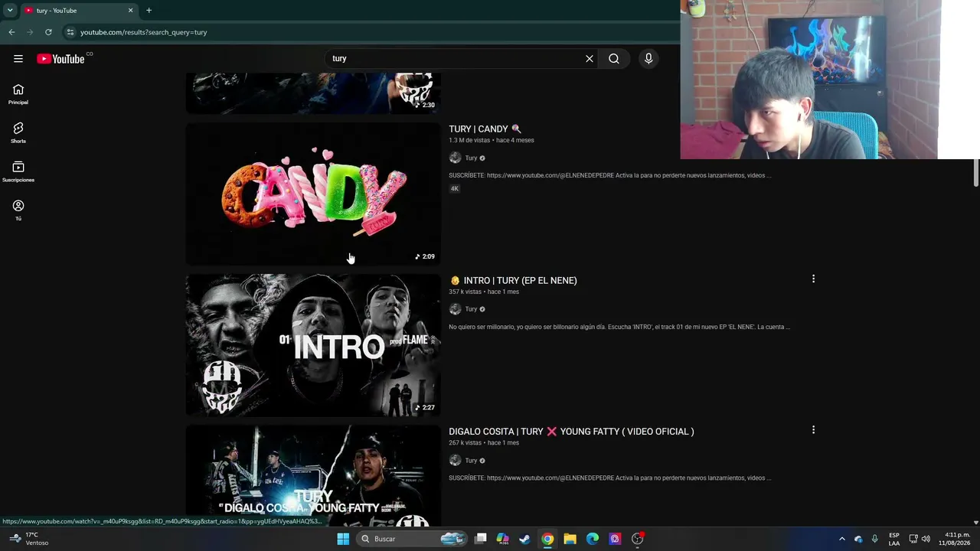The height and width of the screenshot is (551, 980).
Task: Open Microsoft Edge from the taskbar
Action: [593, 539]
